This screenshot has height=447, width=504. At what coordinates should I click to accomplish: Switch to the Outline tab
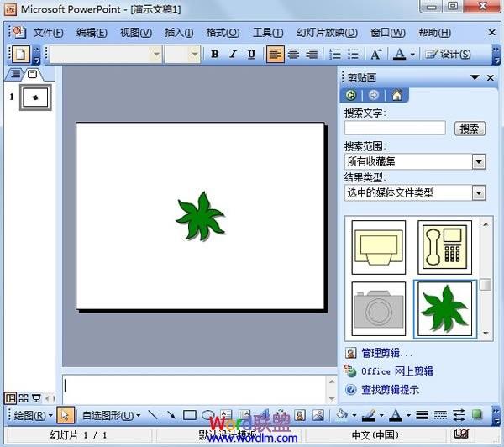15,75
